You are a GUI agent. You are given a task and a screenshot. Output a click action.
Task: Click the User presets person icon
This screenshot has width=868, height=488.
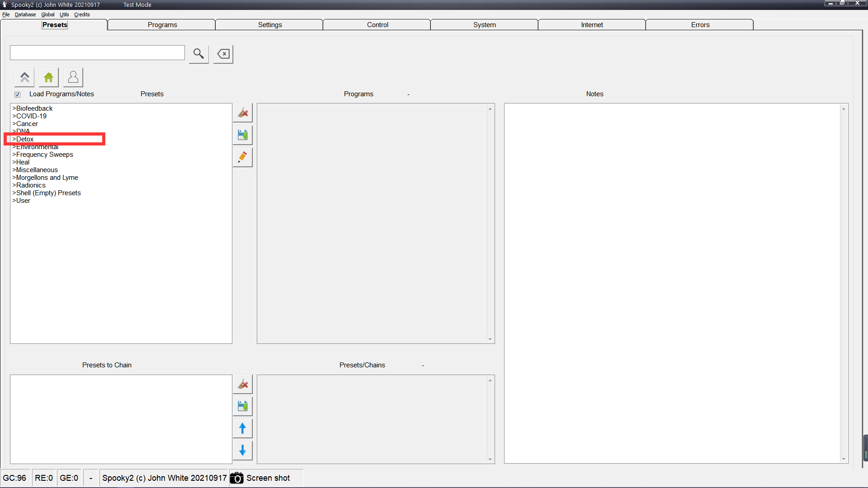click(x=73, y=77)
